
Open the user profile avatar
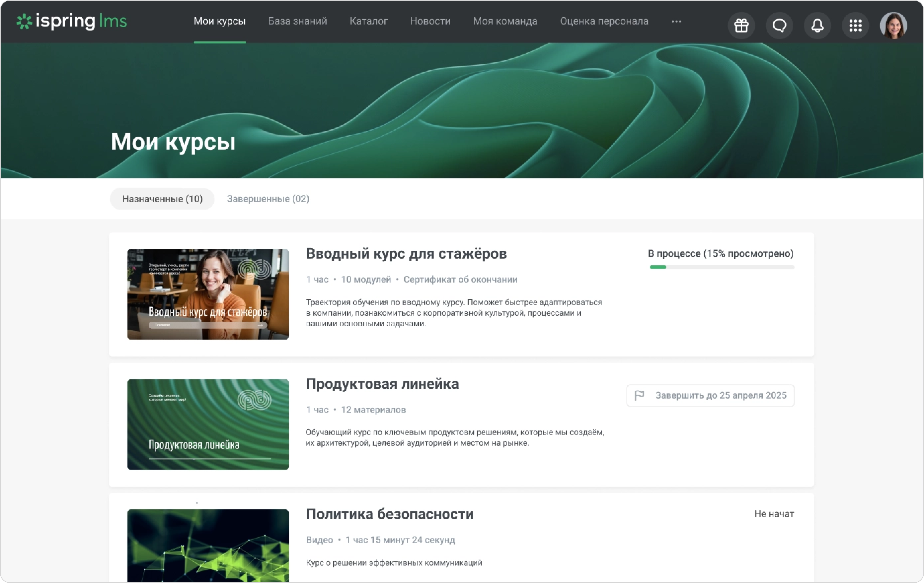point(893,26)
